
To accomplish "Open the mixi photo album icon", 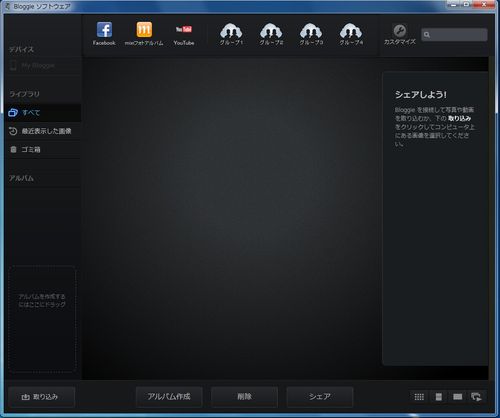I will click(x=144, y=30).
